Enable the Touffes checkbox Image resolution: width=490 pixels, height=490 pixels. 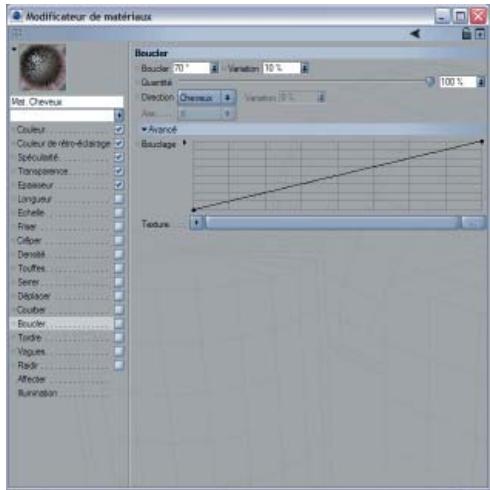(119, 268)
